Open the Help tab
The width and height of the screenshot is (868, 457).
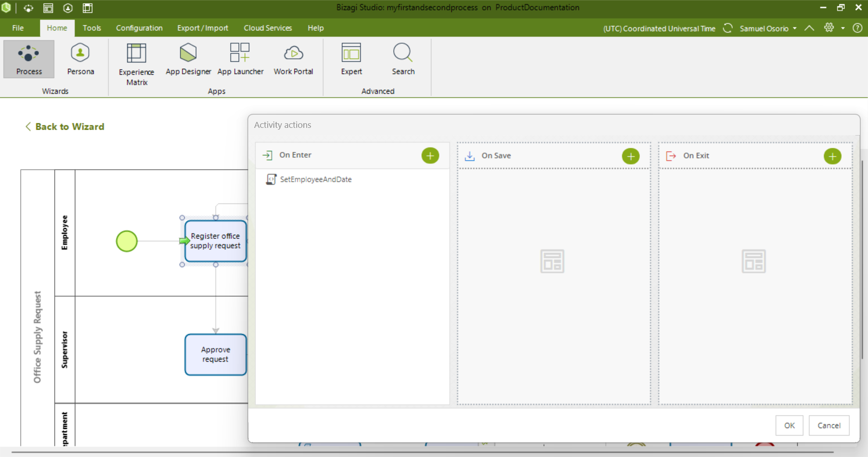click(x=316, y=28)
